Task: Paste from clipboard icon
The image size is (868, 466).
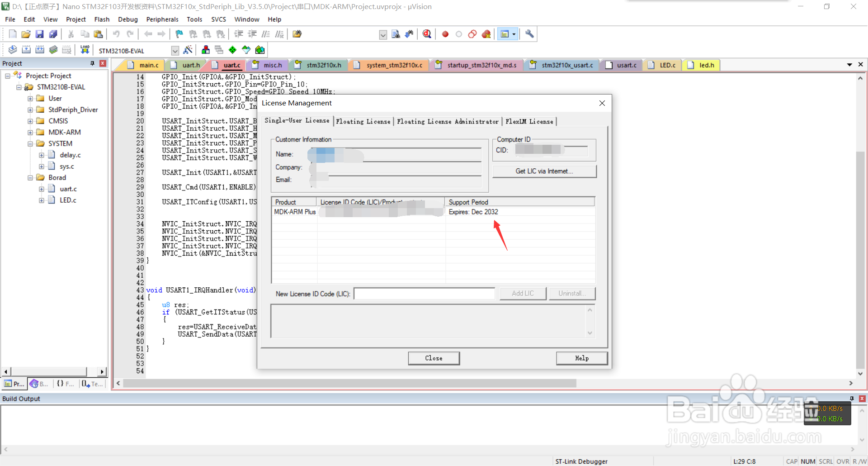Action: pos(98,34)
